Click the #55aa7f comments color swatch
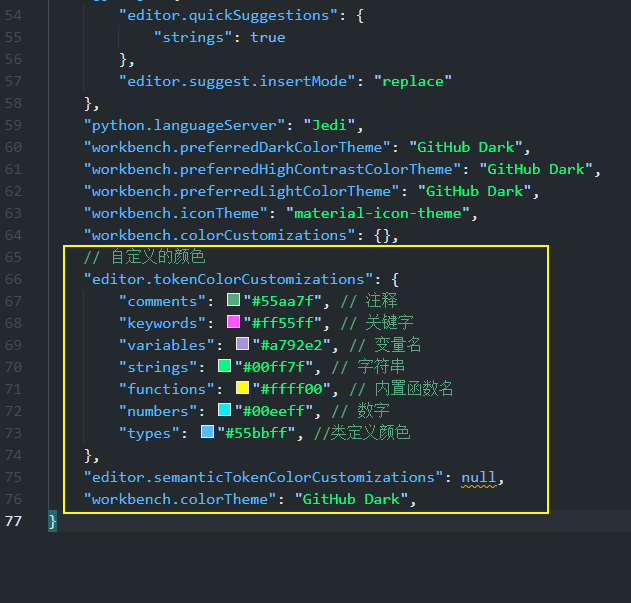The width and height of the screenshot is (631, 603). (x=233, y=299)
